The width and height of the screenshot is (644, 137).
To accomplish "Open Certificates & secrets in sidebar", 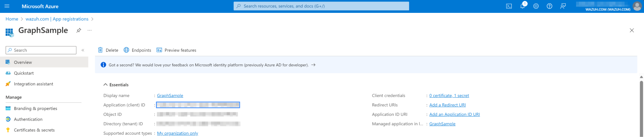I will point(34,130).
